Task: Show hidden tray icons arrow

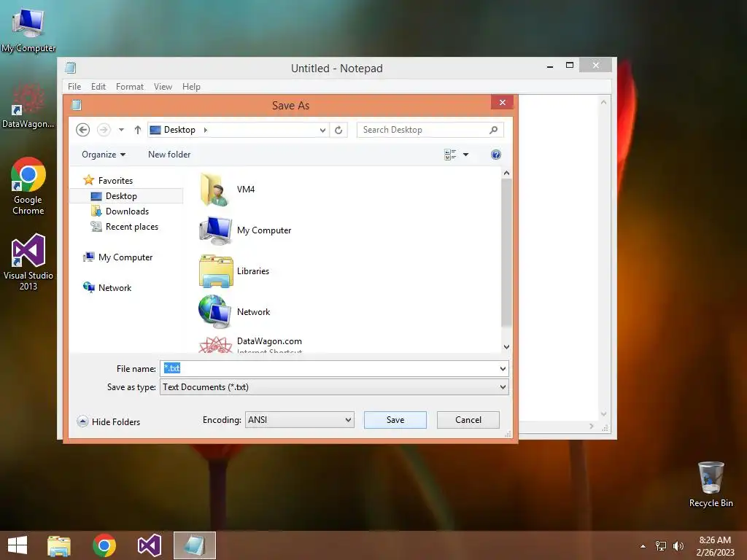Action: tap(643, 546)
